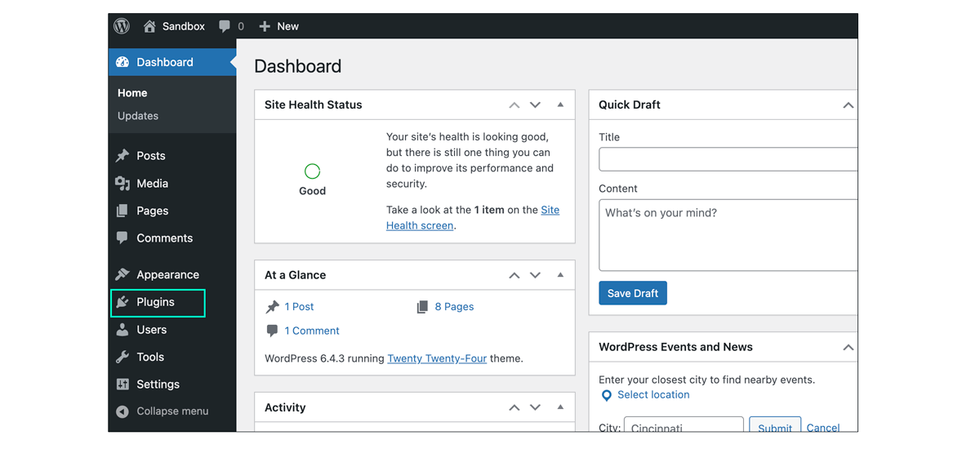Click the green Good health circle

click(312, 171)
